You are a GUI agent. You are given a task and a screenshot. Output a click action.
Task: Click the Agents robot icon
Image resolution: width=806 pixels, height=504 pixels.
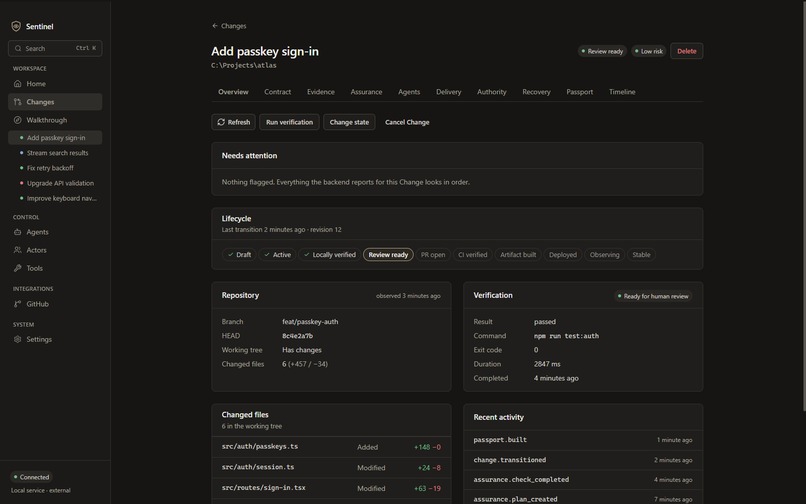[17, 232]
